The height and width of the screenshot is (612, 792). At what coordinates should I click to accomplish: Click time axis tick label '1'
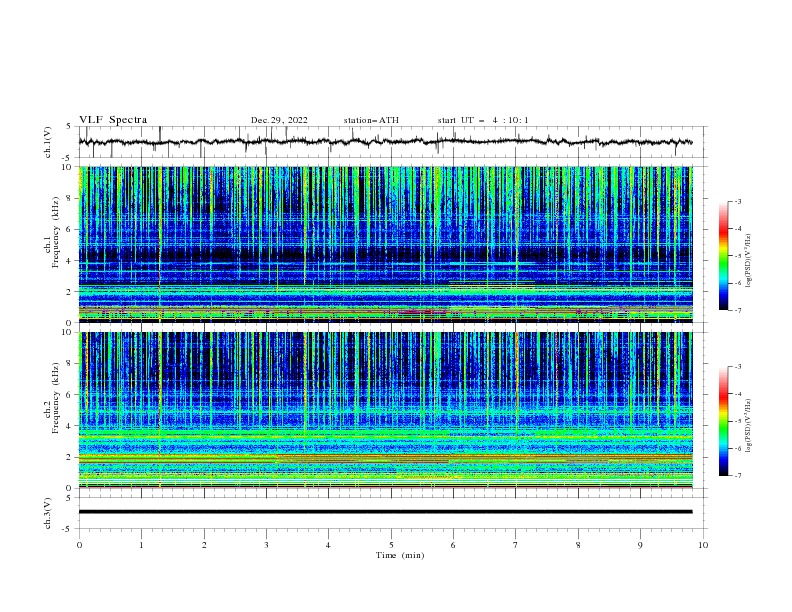click(x=141, y=545)
